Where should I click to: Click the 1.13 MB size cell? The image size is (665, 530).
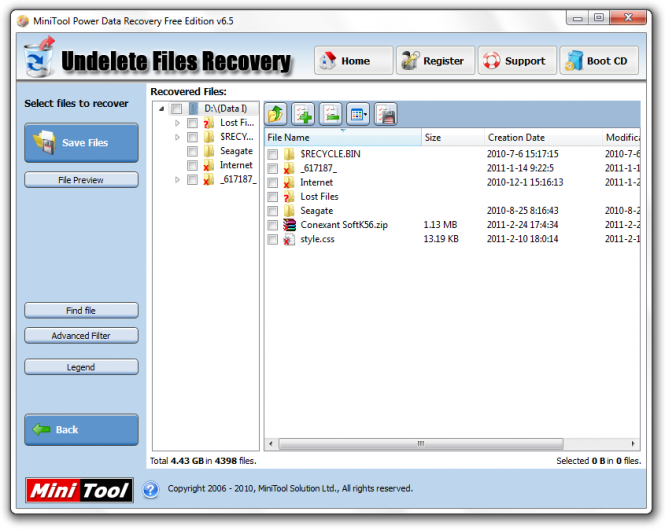[x=440, y=225]
